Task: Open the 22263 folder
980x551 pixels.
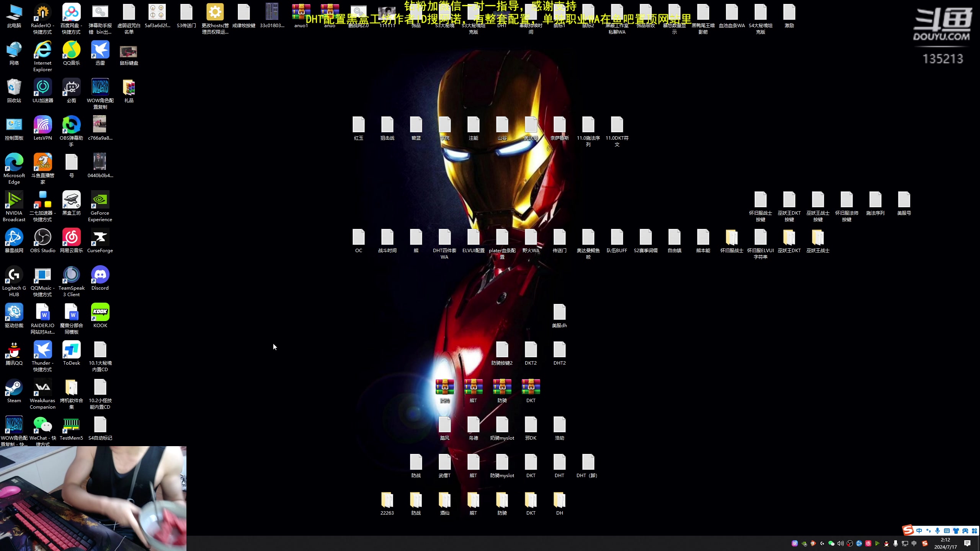Action: click(x=387, y=504)
